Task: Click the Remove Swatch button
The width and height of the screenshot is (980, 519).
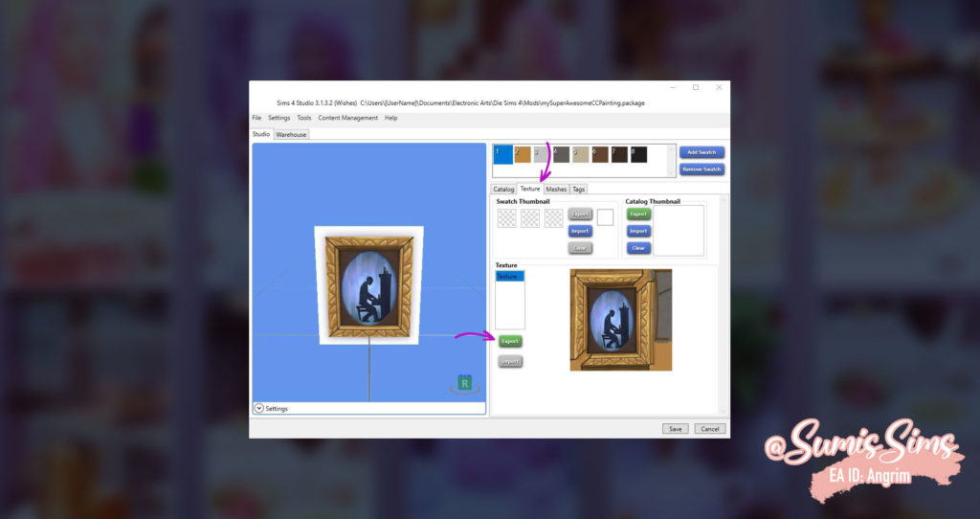Action: point(702,169)
